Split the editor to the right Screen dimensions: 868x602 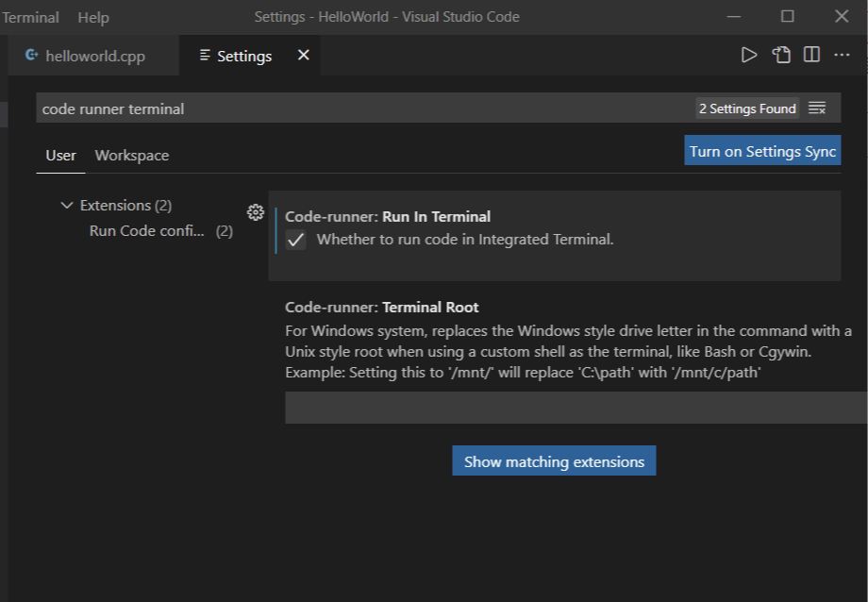coord(811,55)
